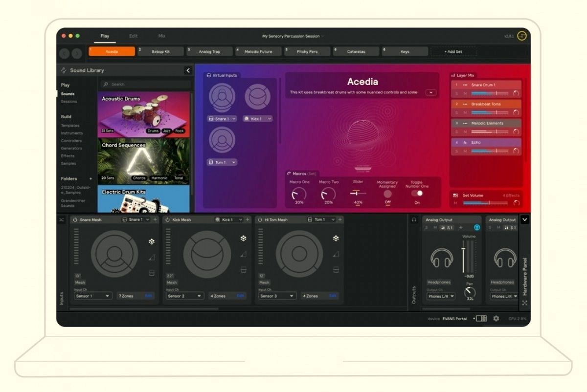Click the Kick Mesh velocity curve icon
This screenshot has width=587, height=392.
(x=243, y=254)
